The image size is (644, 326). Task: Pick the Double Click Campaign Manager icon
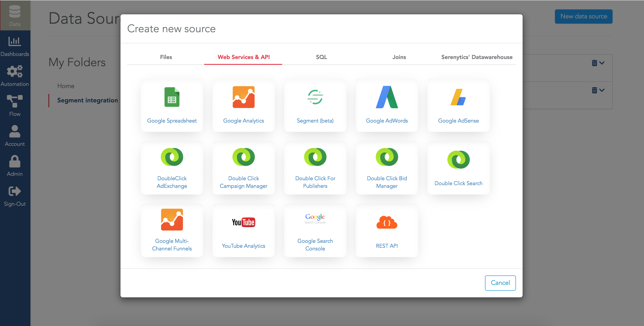[x=243, y=157]
